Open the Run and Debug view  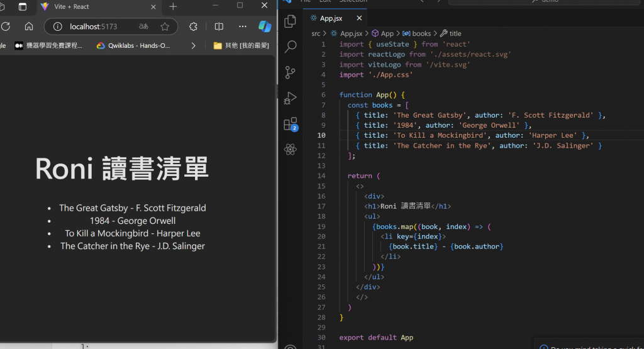(x=291, y=98)
